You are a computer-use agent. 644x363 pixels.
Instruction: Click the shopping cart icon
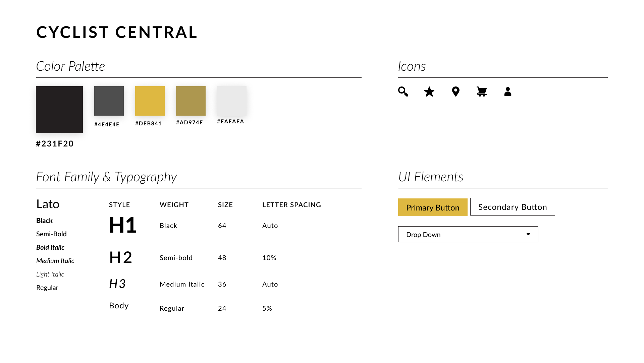click(482, 92)
